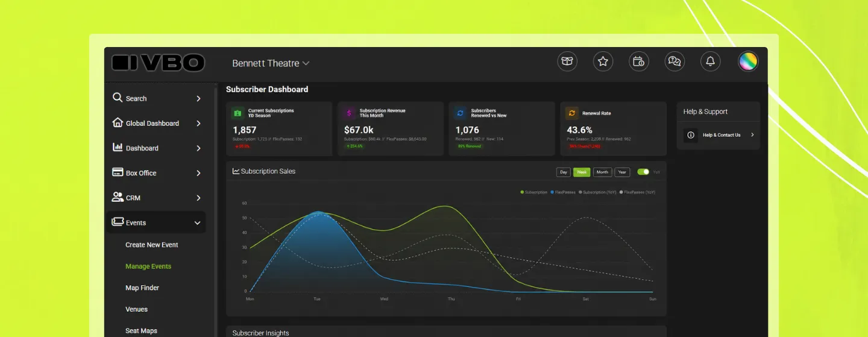Select the Year range button

pos(622,172)
